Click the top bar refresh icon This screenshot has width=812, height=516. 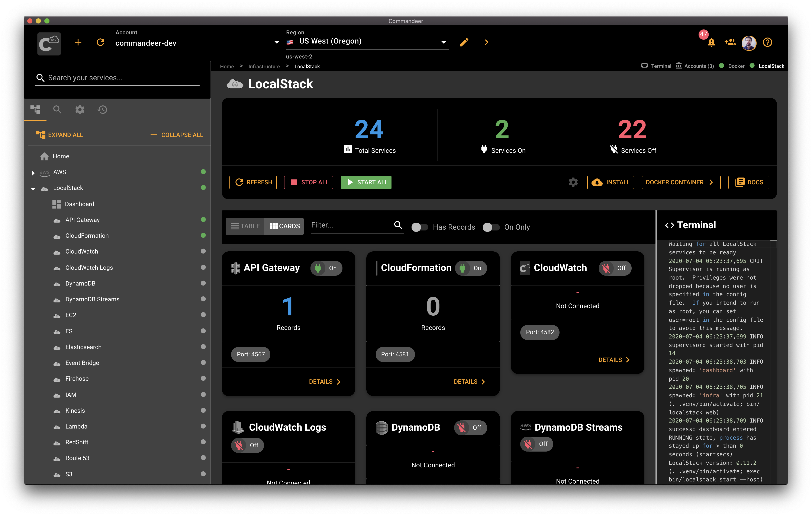(x=100, y=42)
